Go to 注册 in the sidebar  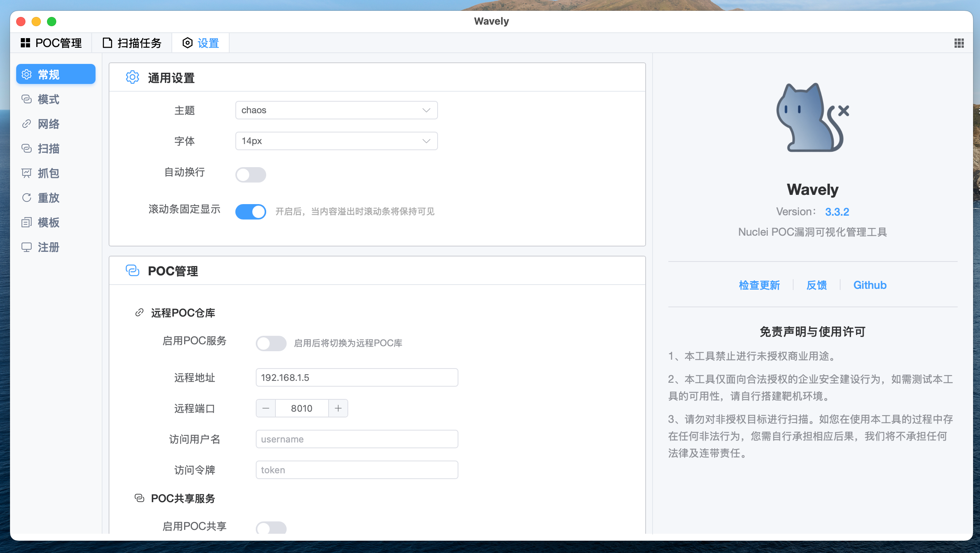(x=56, y=247)
